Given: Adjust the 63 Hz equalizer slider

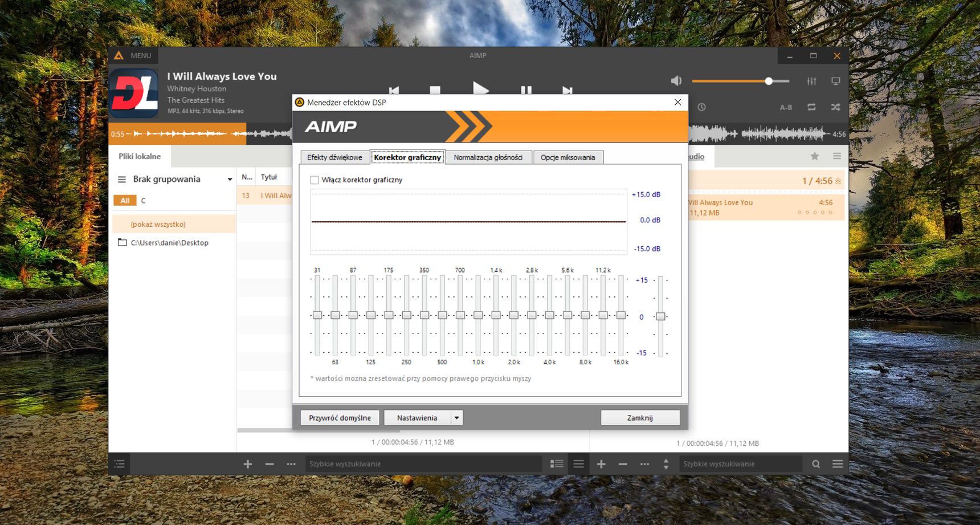Looking at the screenshot, I should [335, 315].
